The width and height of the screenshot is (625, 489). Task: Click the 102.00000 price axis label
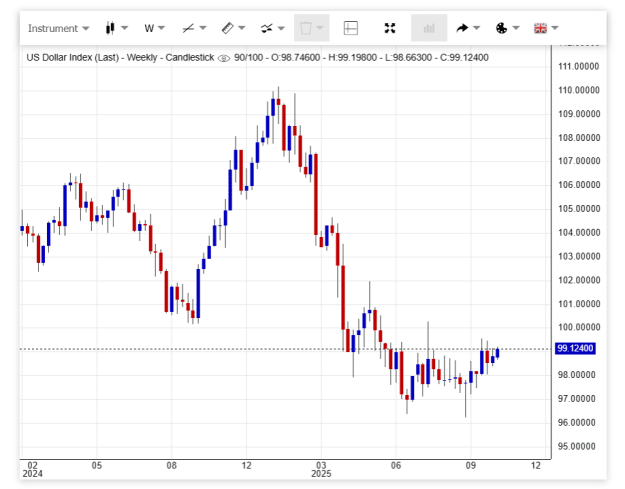click(579, 280)
